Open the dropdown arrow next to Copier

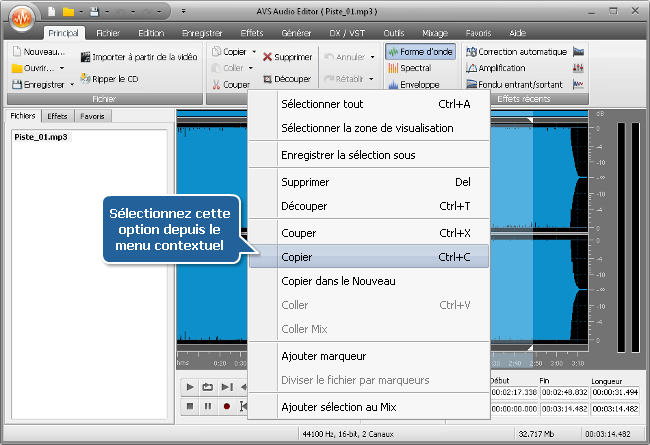pyautogui.click(x=254, y=52)
